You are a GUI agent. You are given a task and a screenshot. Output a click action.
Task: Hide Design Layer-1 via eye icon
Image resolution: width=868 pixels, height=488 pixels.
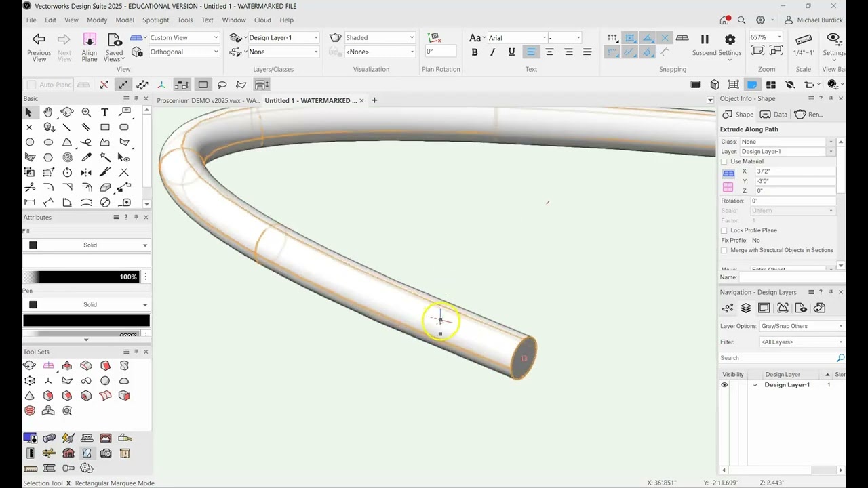tap(724, 385)
